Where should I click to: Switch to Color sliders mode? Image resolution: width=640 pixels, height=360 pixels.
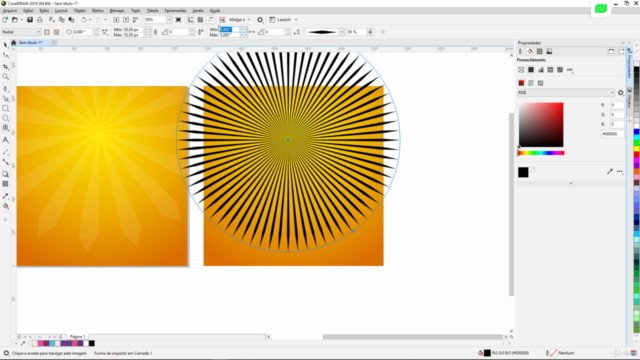(x=531, y=83)
